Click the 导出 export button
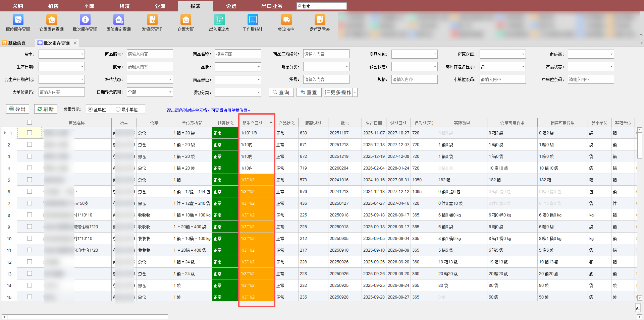644x320 pixels. [x=17, y=109]
